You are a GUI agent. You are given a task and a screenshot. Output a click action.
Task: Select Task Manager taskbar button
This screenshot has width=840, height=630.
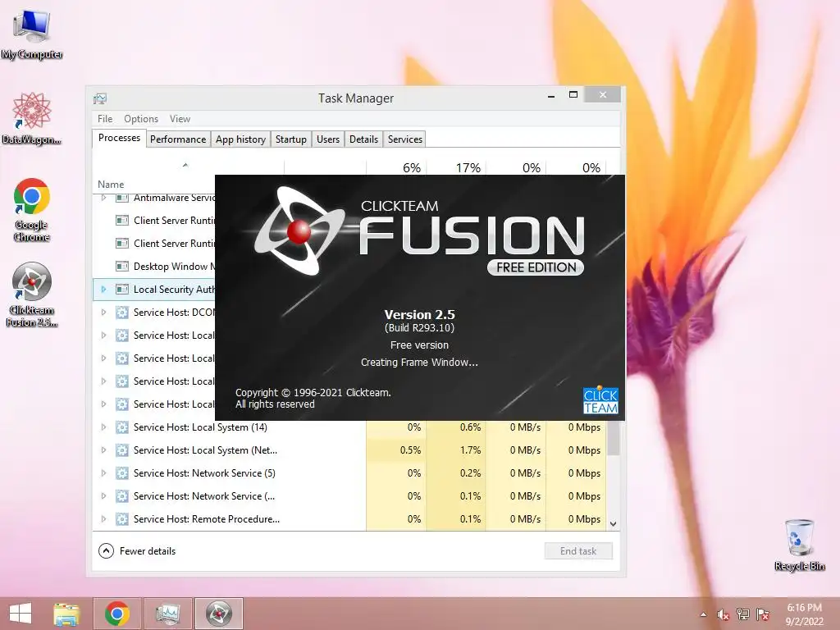pyautogui.click(x=167, y=614)
